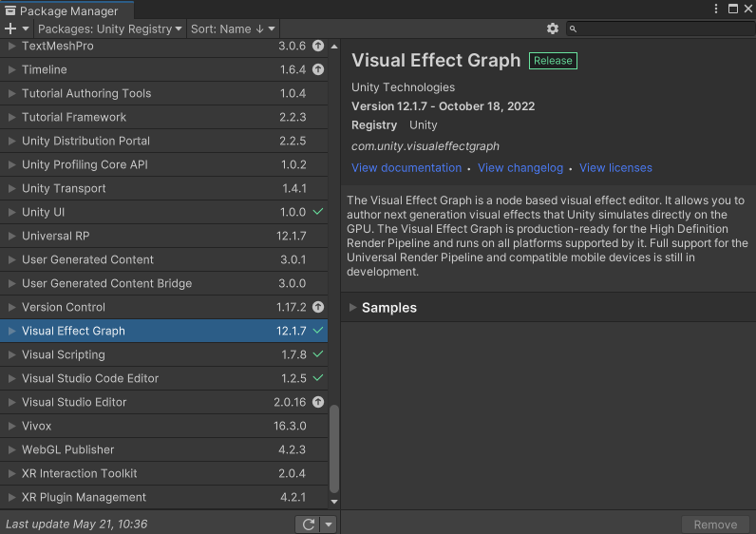Expand Visual Effect Graph versions arrow
756x534 pixels.
(12, 331)
